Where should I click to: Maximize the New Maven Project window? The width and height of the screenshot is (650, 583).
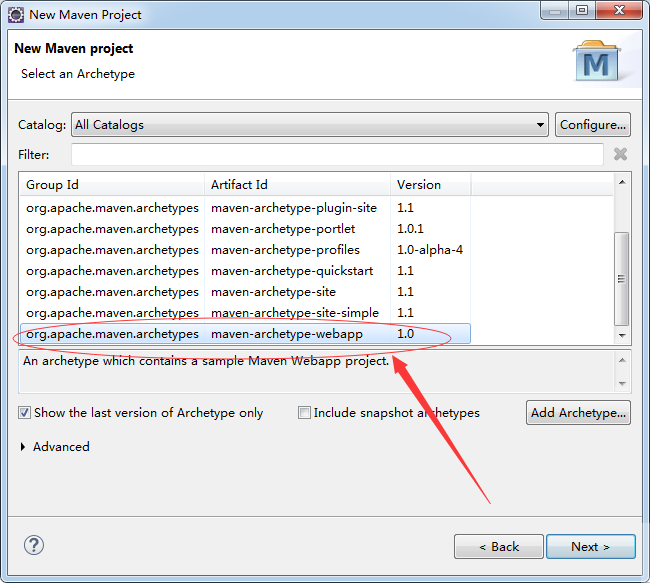[x=582, y=10]
